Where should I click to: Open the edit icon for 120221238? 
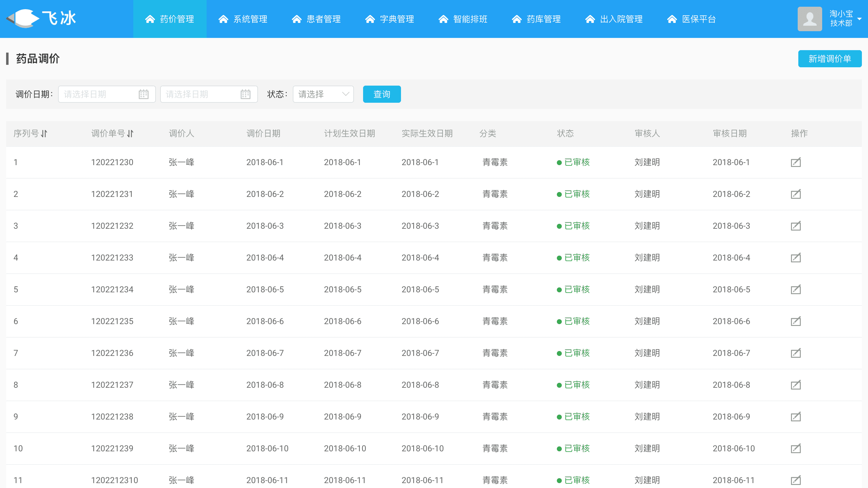tap(796, 416)
